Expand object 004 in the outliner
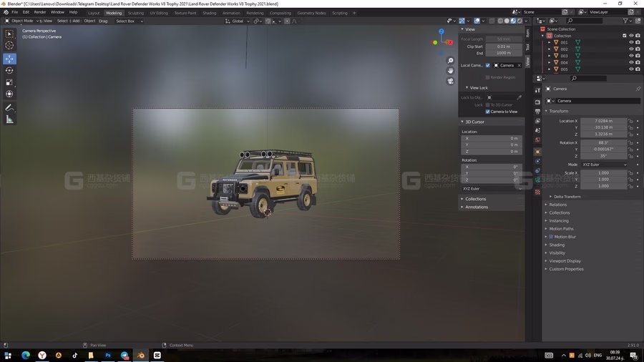Viewport: 644px width, 362px height. [549, 62]
